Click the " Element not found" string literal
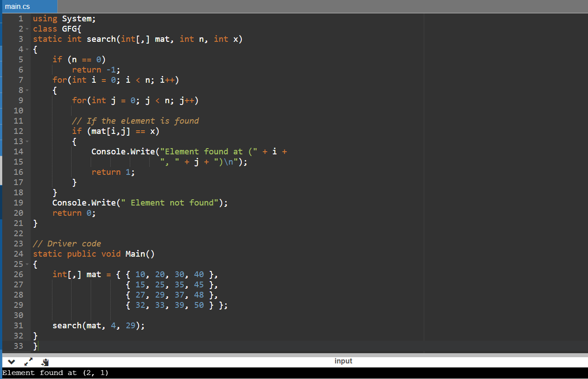588x379 pixels. click(x=171, y=203)
